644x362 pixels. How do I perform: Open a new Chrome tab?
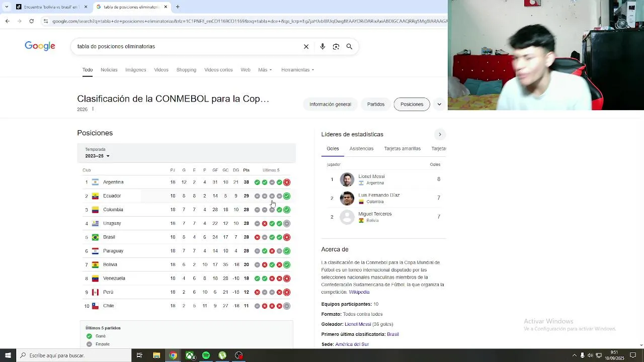coord(177,7)
